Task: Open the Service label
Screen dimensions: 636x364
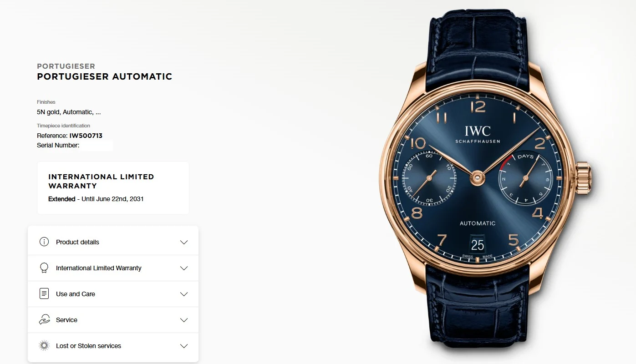Action: (x=66, y=320)
